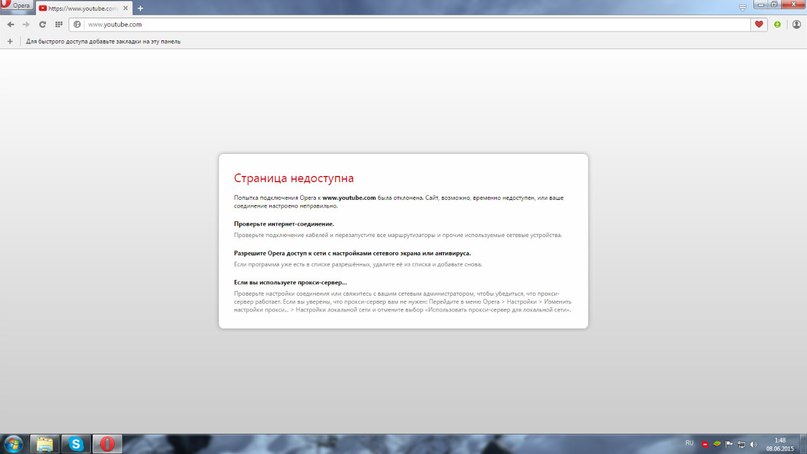The image size is (807, 454).
Task: Open Skype from the taskbar
Action: coord(76,444)
